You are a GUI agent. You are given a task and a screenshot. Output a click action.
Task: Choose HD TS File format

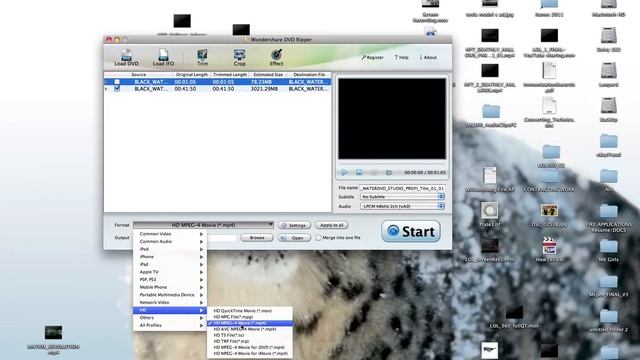(250, 335)
